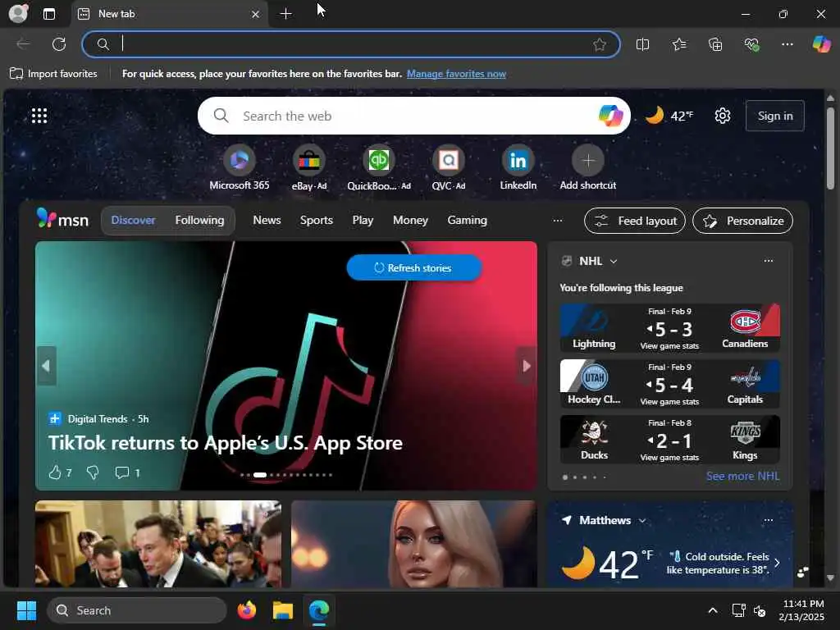Open the LinkedIn shortcut
The width and height of the screenshot is (840, 630).
click(518, 167)
